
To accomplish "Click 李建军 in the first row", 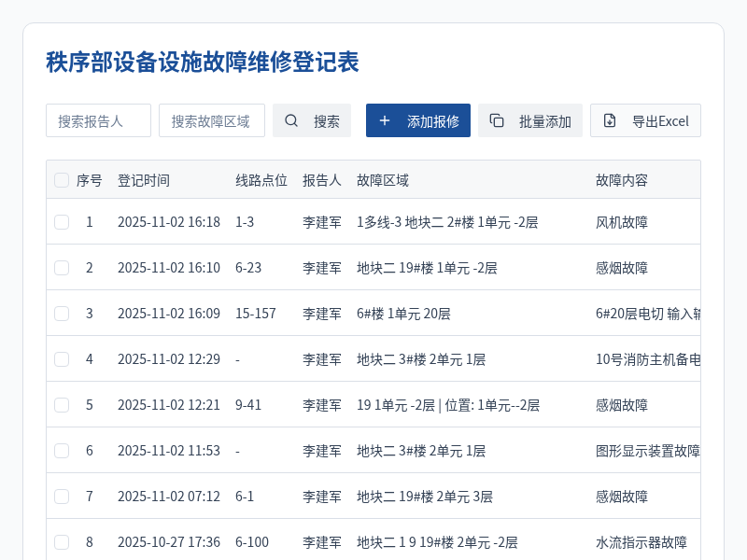I will [x=322, y=222].
